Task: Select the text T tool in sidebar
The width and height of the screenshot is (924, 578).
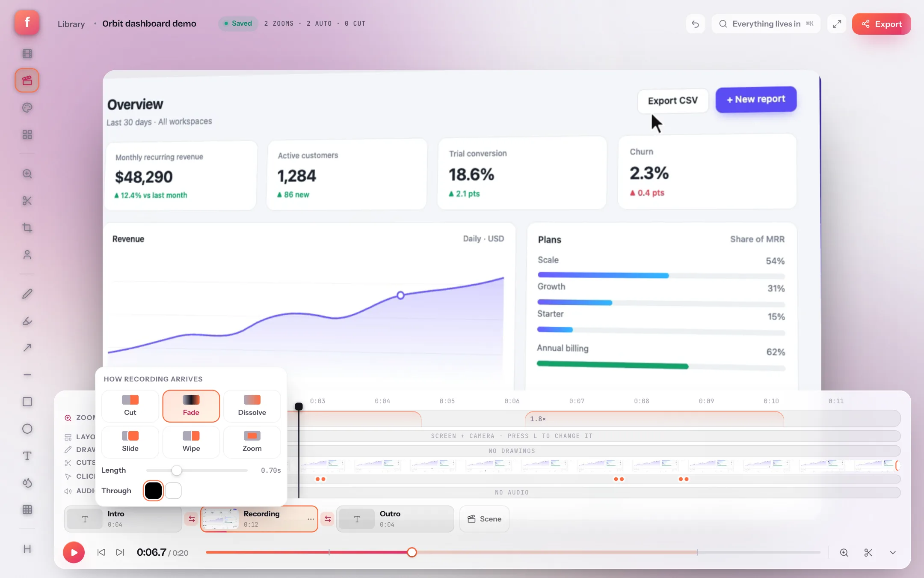Action: pos(27,456)
